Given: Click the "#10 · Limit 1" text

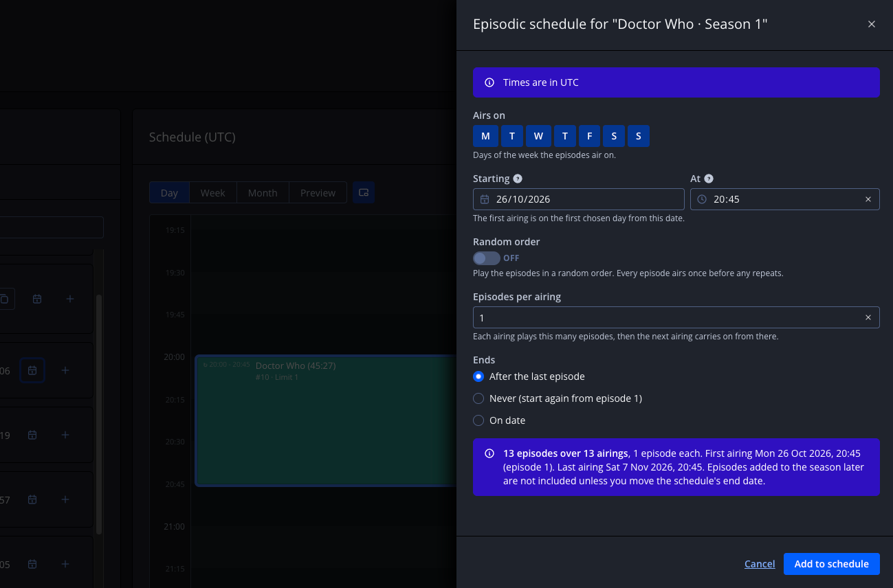Looking at the screenshot, I should point(277,377).
